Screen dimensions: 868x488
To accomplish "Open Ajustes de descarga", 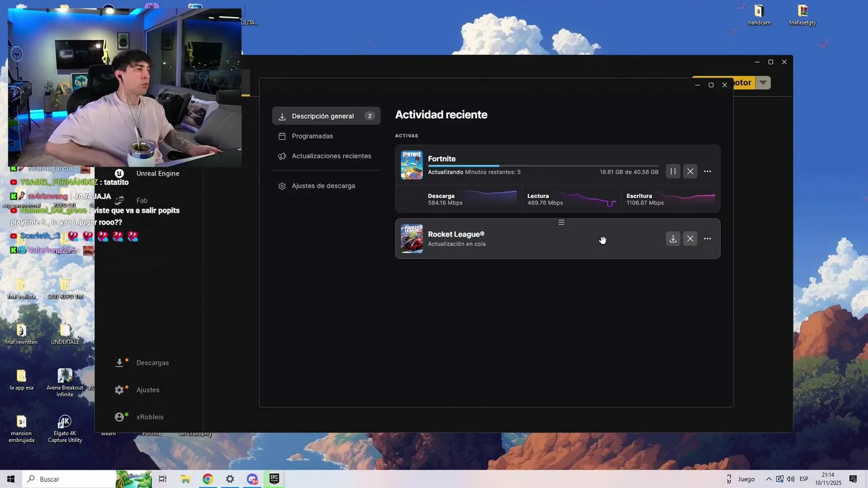I will click(x=326, y=186).
